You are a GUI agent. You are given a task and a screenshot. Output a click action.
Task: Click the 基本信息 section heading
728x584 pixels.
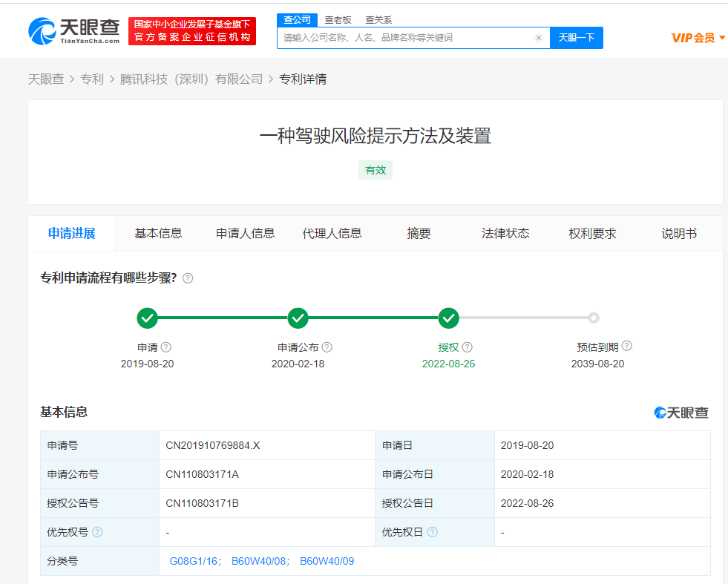[64, 412]
